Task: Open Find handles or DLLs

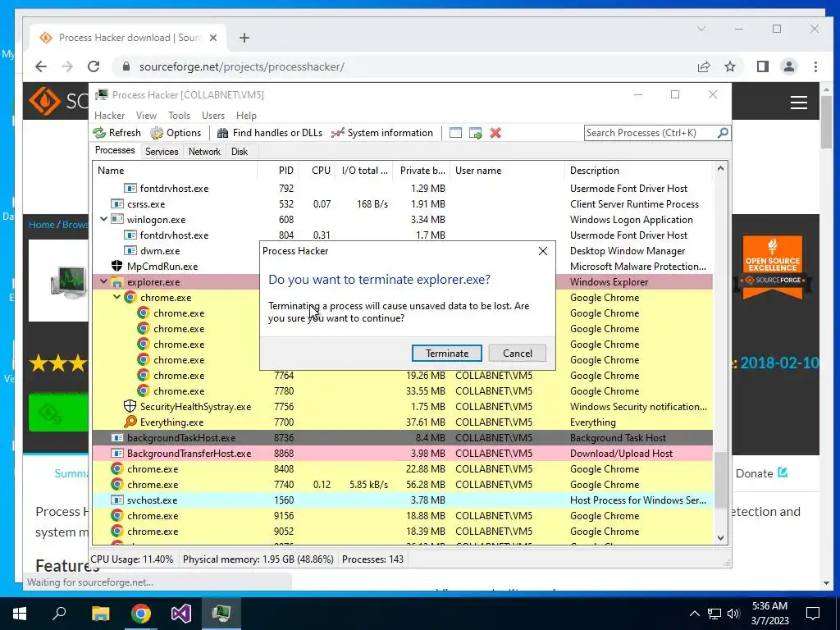Action: pos(270,133)
